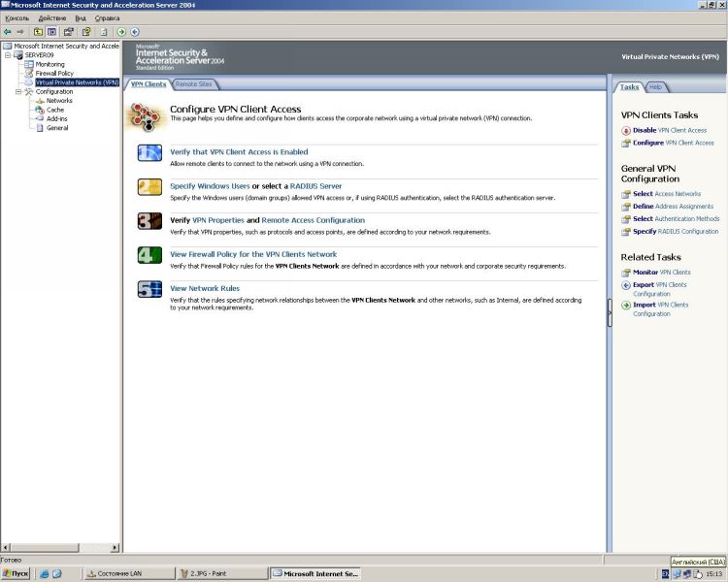Open the Действие menu
Screen dimensions: 728x582
[x=52, y=18]
